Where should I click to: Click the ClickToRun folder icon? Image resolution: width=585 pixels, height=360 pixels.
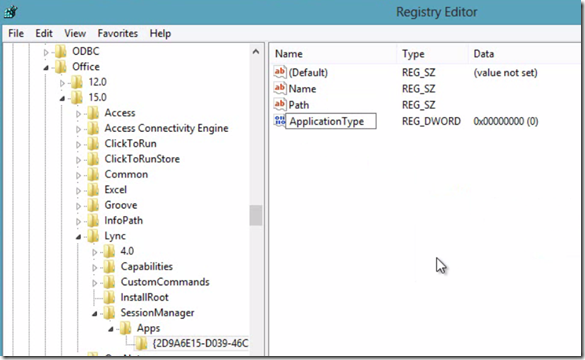pyautogui.click(x=93, y=144)
